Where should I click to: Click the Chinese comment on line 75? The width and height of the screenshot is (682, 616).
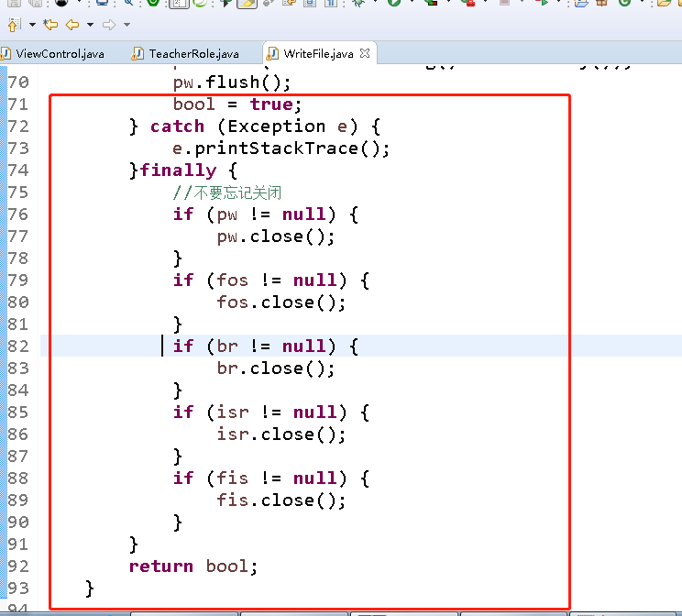click(x=227, y=192)
